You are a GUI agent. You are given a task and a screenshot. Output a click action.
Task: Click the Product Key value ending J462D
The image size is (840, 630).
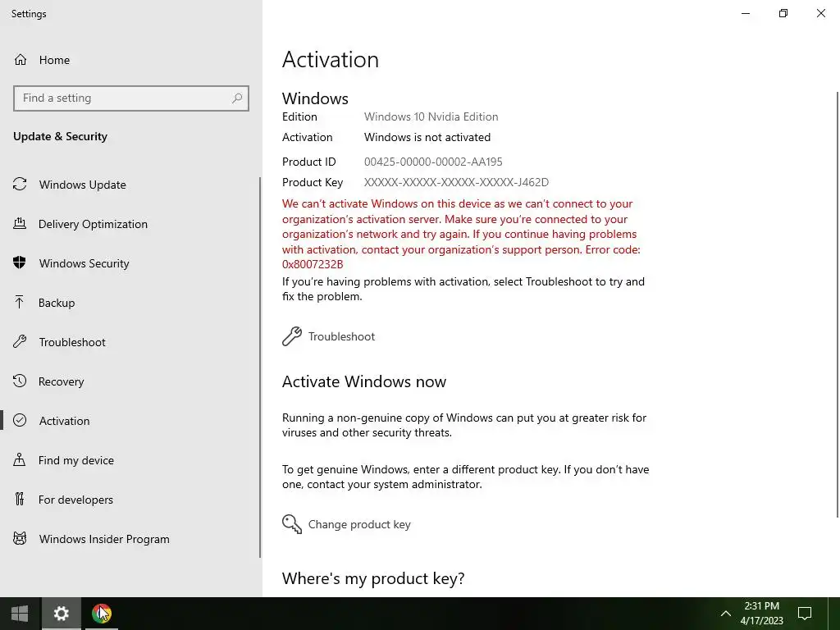[x=456, y=182]
